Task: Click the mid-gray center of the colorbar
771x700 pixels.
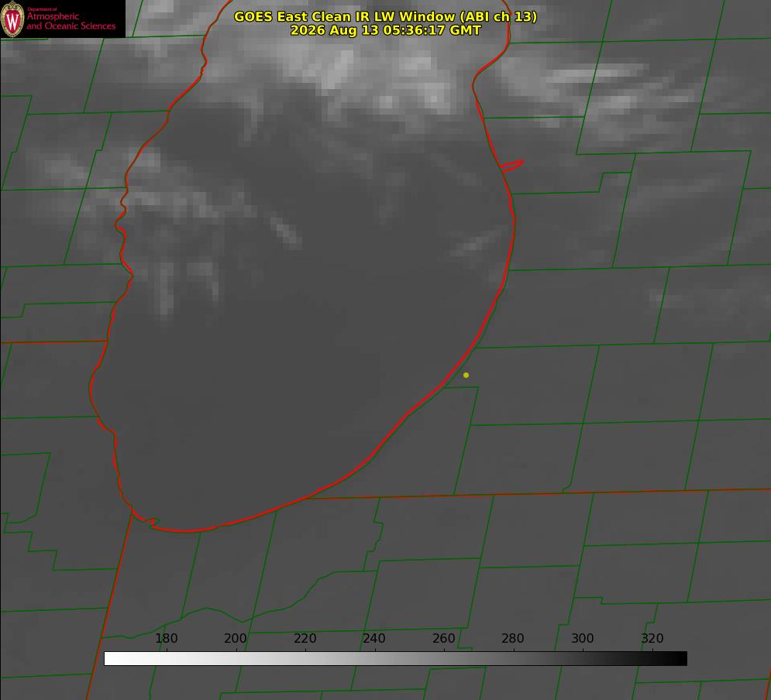Action: (395, 659)
